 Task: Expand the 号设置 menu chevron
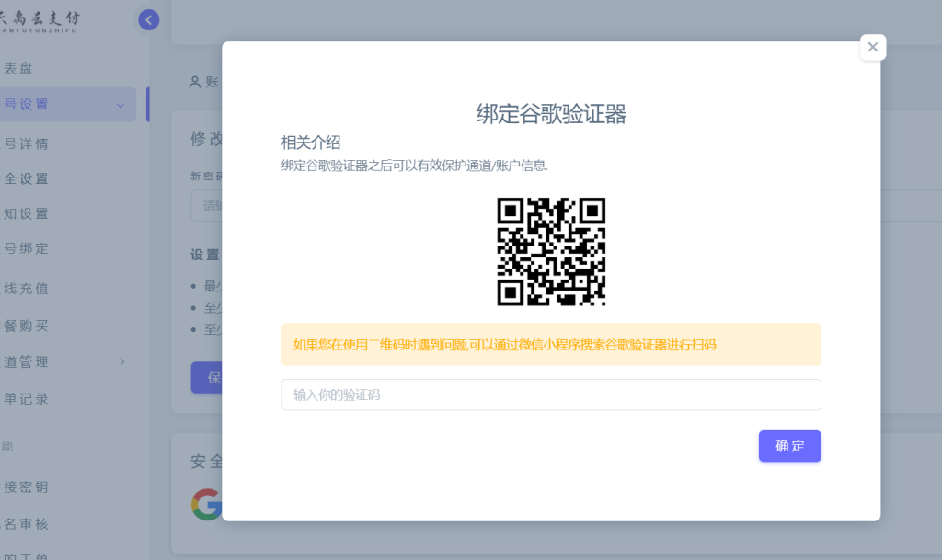coord(121,105)
